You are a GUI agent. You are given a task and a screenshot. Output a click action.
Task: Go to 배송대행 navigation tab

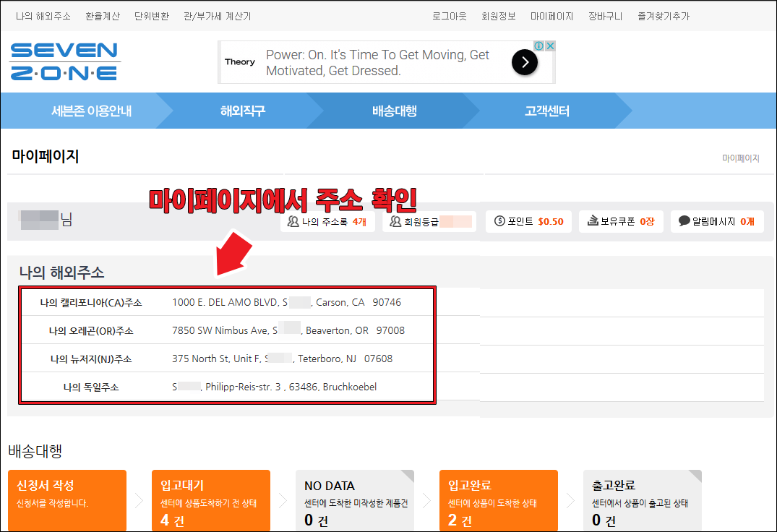coord(395,111)
